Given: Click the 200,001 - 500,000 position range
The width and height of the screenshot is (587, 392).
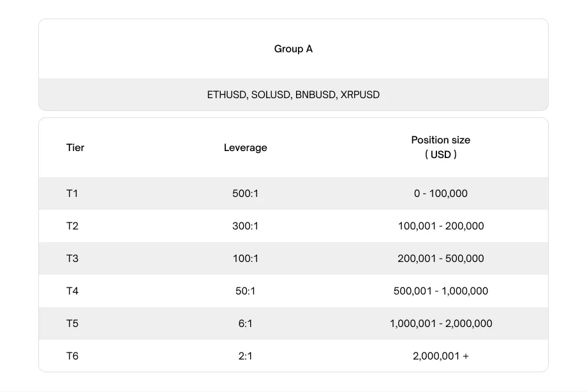Looking at the screenshot, I should click(441, 259).
